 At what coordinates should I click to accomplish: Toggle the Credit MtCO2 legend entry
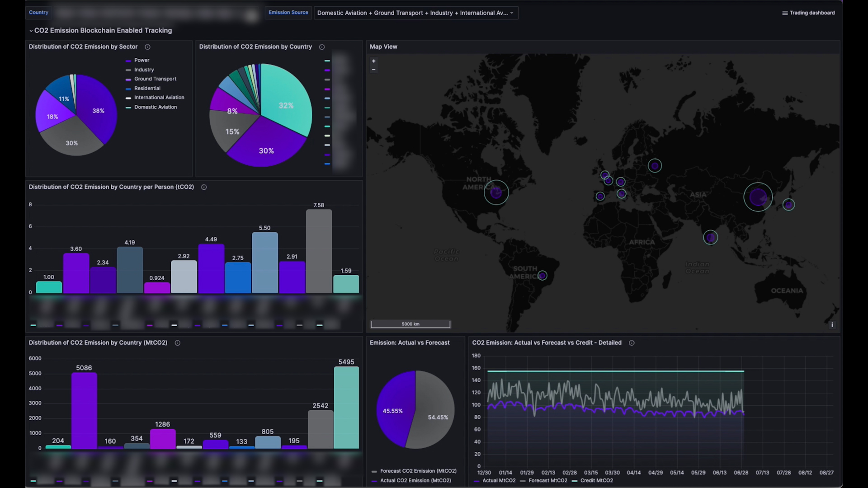[598, 481]
